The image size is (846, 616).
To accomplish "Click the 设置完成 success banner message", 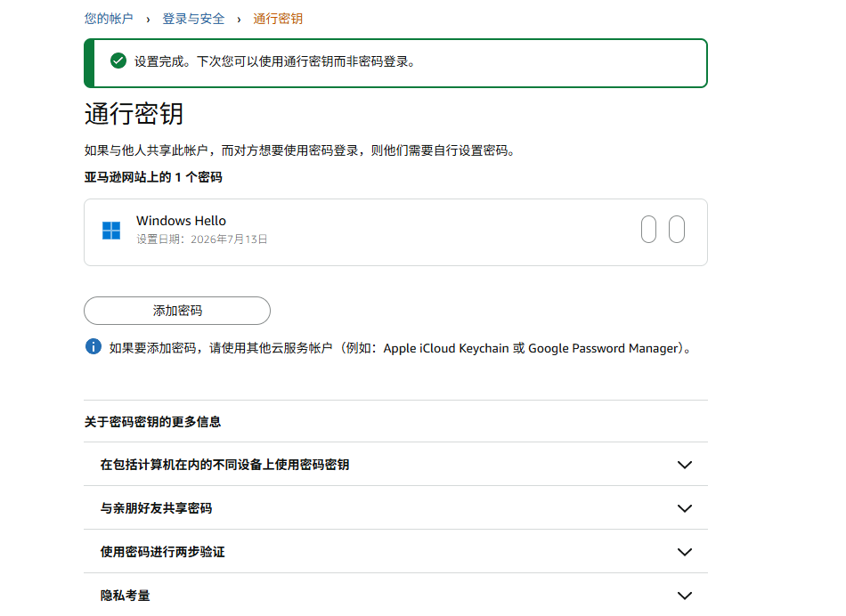I will tap(276, 61).
